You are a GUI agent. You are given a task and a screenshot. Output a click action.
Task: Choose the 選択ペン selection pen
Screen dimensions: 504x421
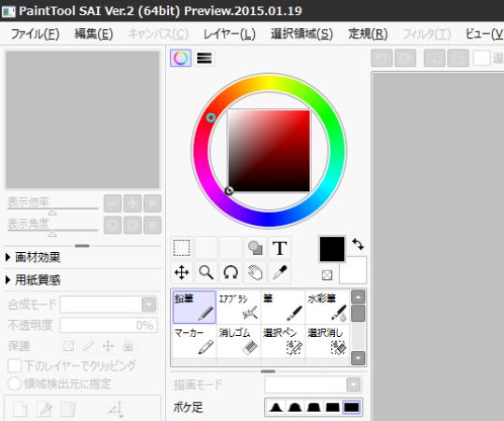283,342
